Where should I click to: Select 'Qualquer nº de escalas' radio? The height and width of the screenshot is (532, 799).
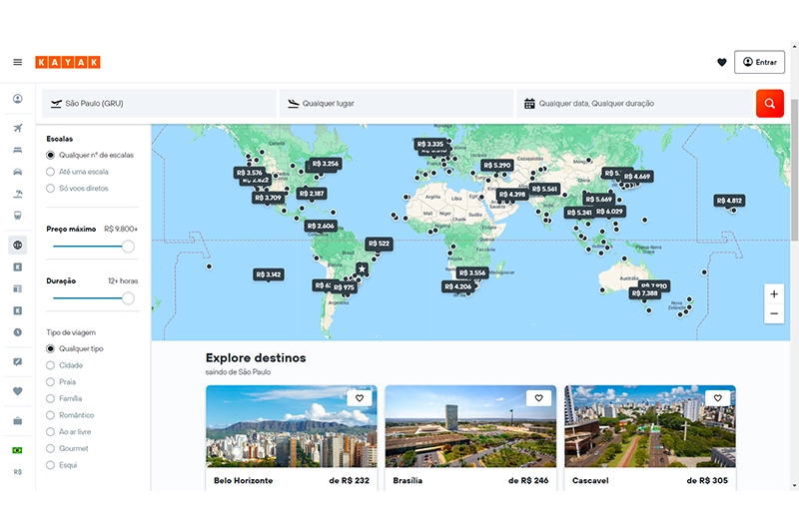click(51, 155)
